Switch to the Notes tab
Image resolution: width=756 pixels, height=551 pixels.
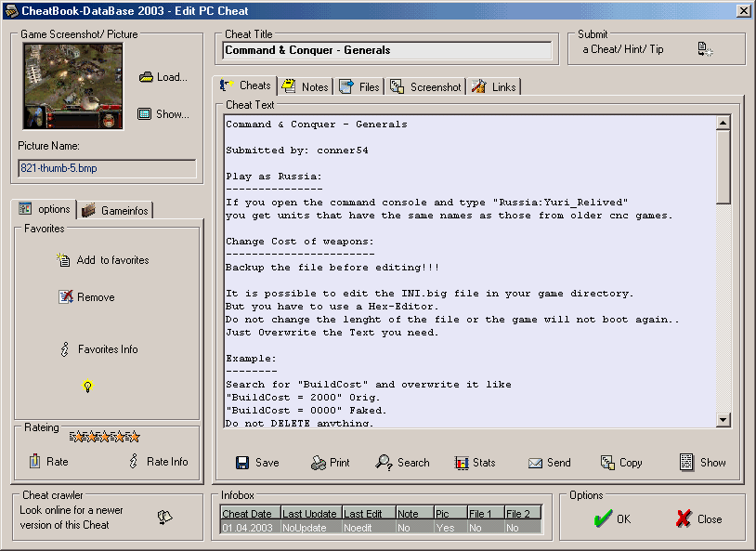pos(305,86)
